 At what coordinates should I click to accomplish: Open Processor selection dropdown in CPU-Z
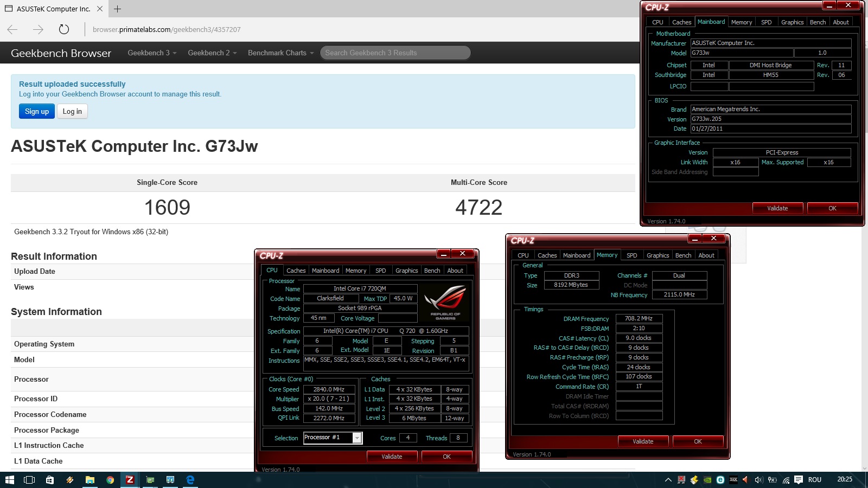pyautogui.click(x=357, y=438)
